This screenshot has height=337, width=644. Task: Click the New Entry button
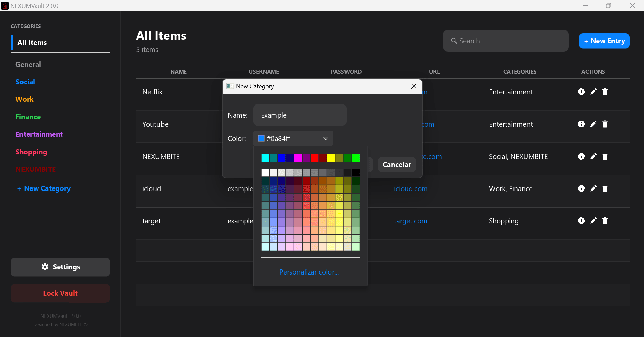(604, 41)
